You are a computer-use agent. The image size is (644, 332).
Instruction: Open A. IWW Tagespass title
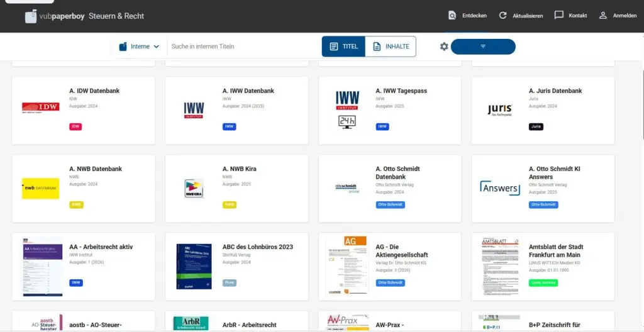pyautogui.click(x=401, y=91)
